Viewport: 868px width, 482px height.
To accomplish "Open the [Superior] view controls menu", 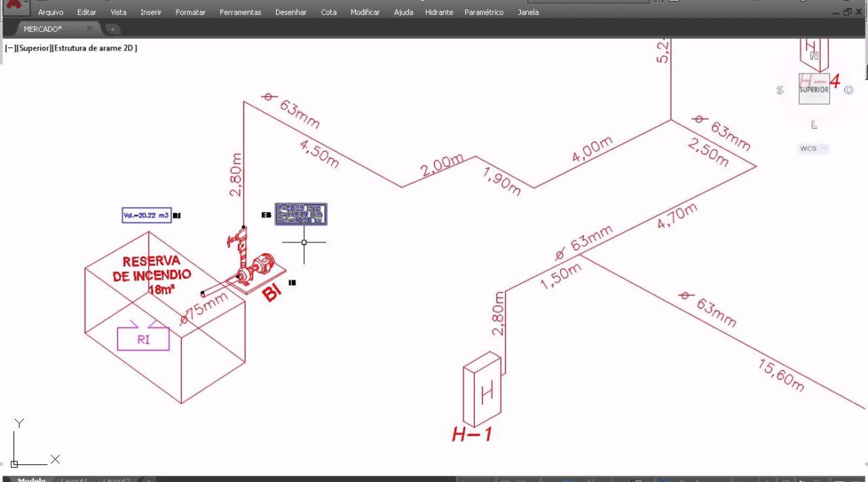I will (35, 48).
